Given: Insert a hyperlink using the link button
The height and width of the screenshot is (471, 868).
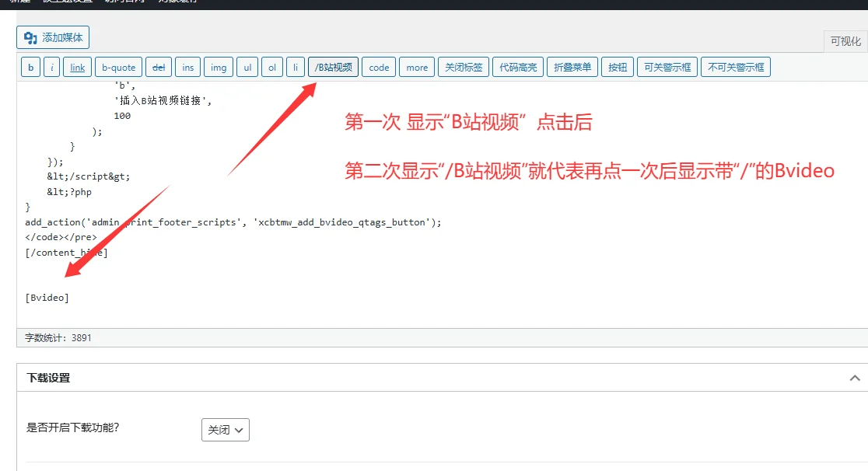Looking at the screenshot, I should [x=78, y=68].
